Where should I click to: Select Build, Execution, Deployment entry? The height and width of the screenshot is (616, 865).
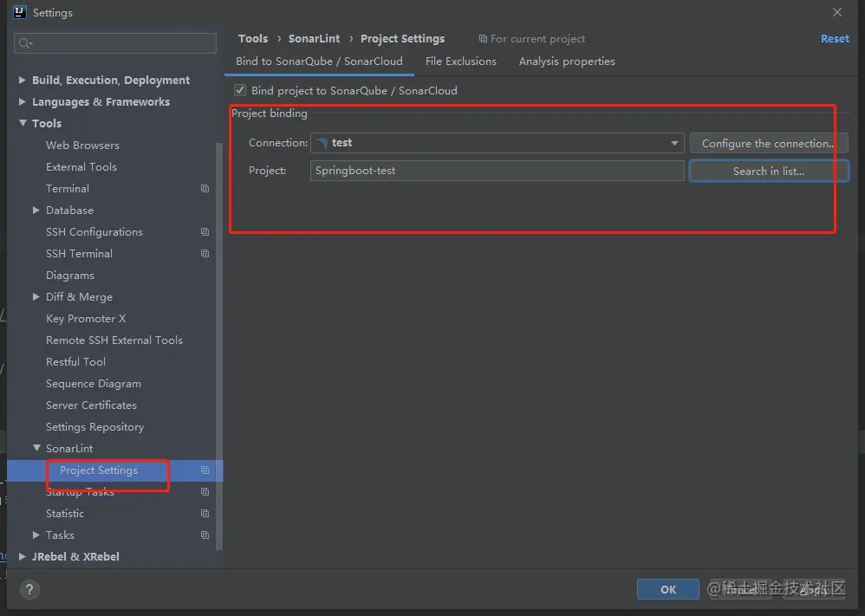(x=111, y=80)
